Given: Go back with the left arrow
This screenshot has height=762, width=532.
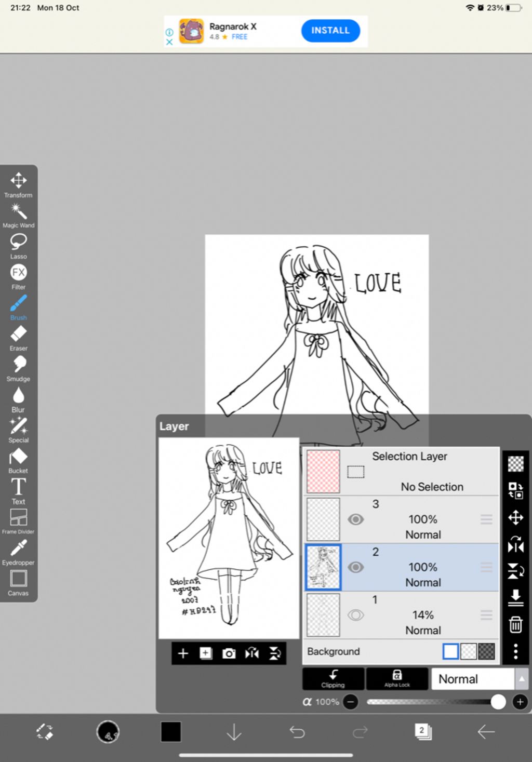Looking at the screenshot, I should tap(486, 732).
